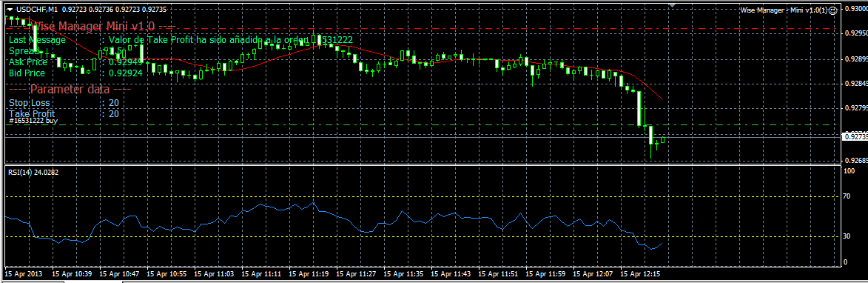Screen dimensions: 868x283
Task: Click the 15 Apr 12:15 time label
Action: (643, 273)
